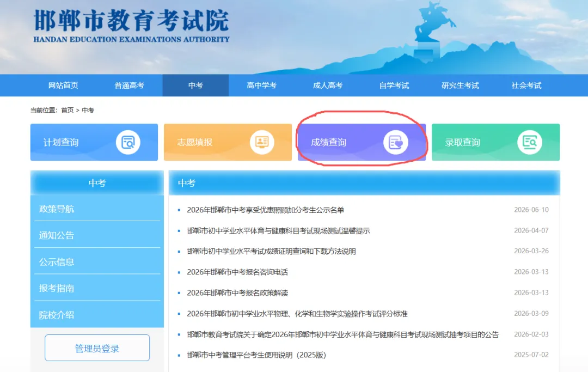Viewport: 588px width, 372px height.
Task: Open 2026年邯郸市中考享受优惠照顾加分考生公示名单 article
Action: click(266, 210)
